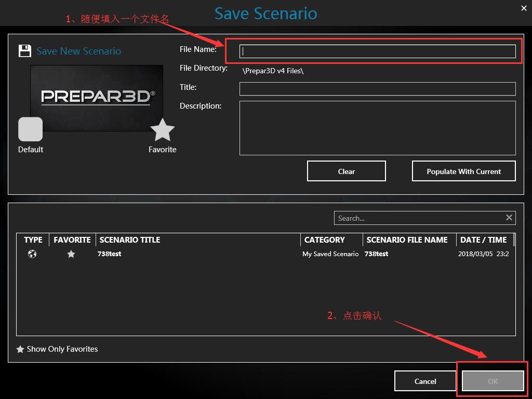Click Populate With Current
This screenshot has height=399, width=532.
463,171
